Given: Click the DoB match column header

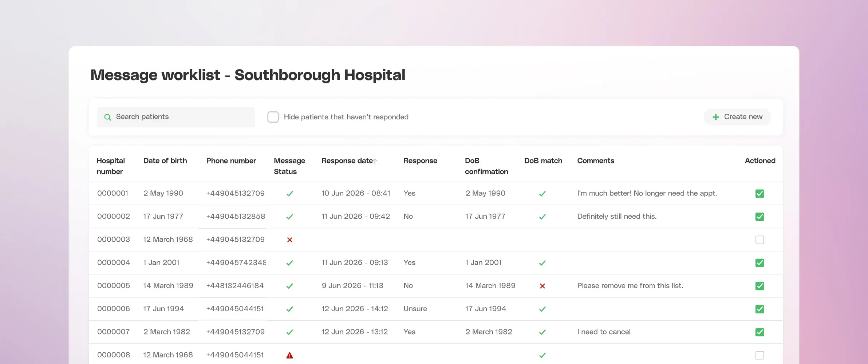Looking at the screenshot, I should click(543, 161).
